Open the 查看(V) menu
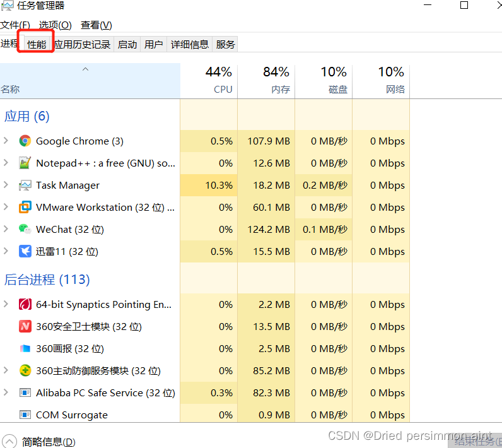The image size is (502, 448). 96,25
